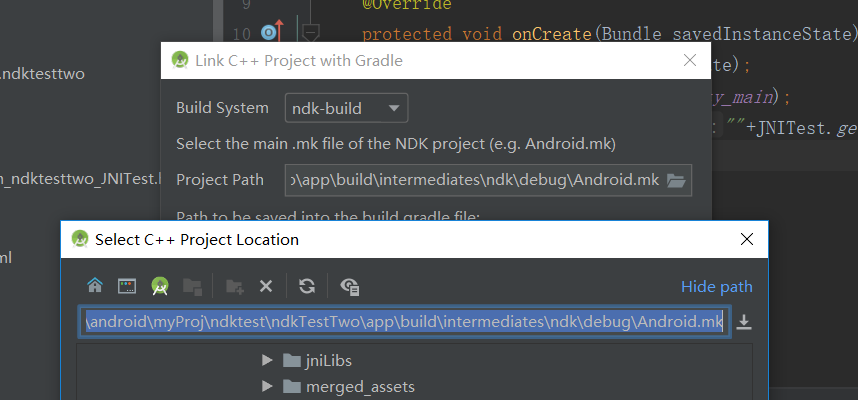Expand the merged_assets folder
858x400 pixels.
(x=267, y=386)
